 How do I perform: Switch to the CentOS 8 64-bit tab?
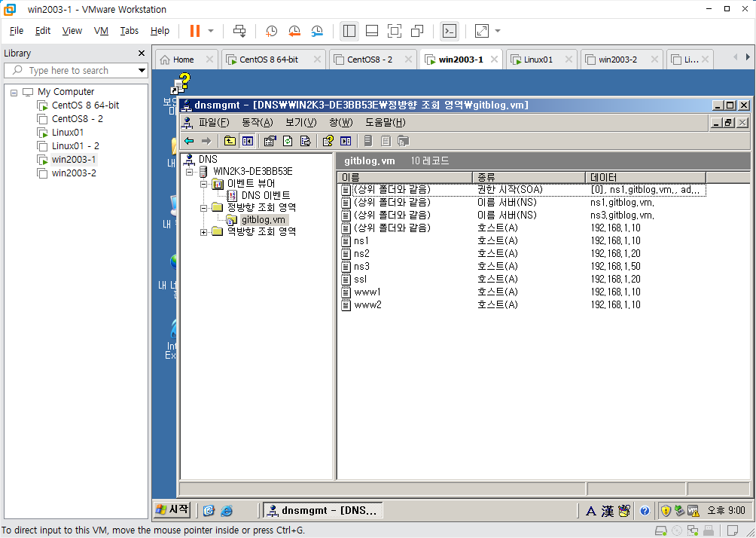click(x=269, y=60)
